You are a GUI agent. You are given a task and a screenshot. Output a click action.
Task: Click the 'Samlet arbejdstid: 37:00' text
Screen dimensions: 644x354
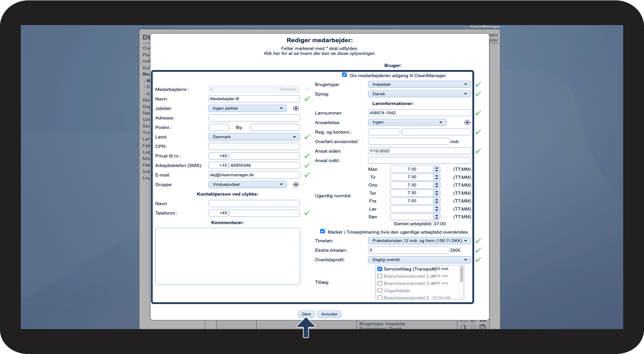(x=419, y=224)
